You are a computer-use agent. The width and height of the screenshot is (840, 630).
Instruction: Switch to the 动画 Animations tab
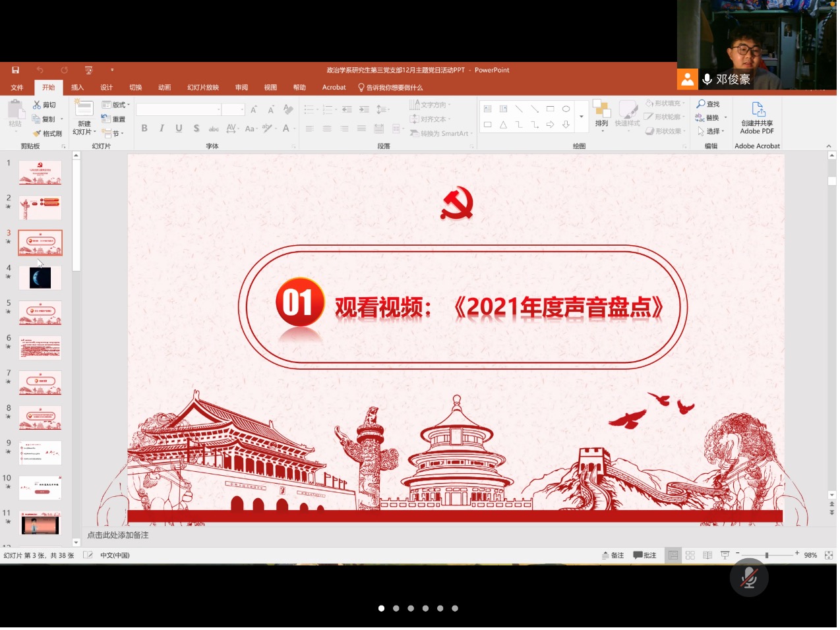pyautogui.click(x=165, y=88)
